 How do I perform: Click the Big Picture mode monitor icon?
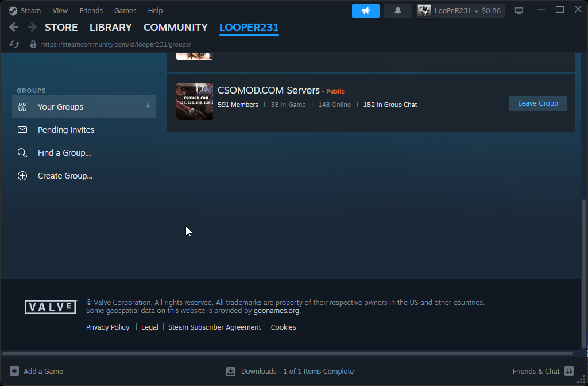point(519,11)
